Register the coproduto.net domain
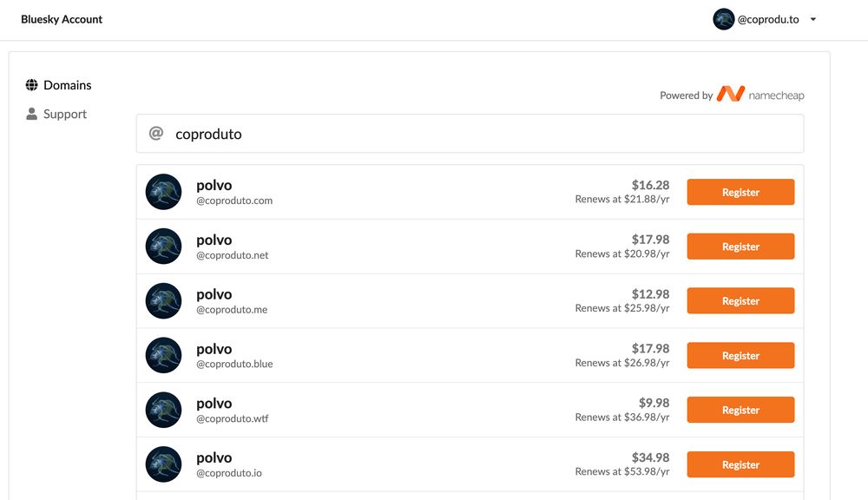The height and width of the screenshot is (500, 868). [740, 247]
